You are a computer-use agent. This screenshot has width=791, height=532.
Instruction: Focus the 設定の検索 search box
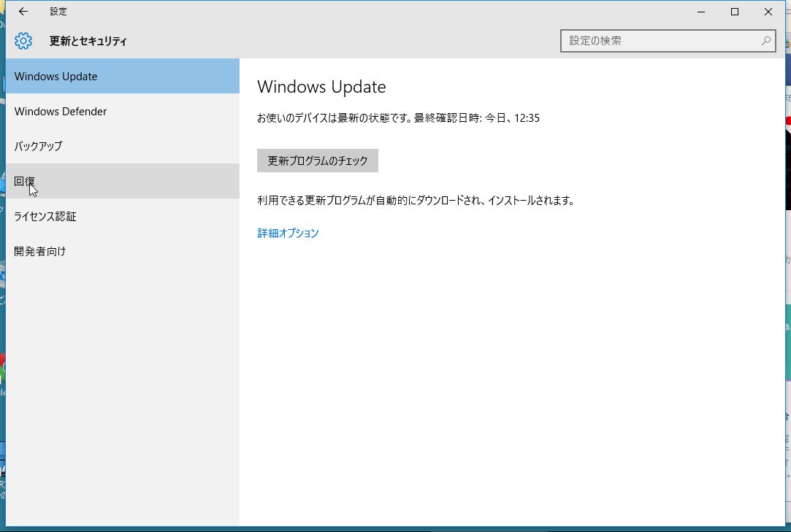pyautogui.click(x=668, y=41)
